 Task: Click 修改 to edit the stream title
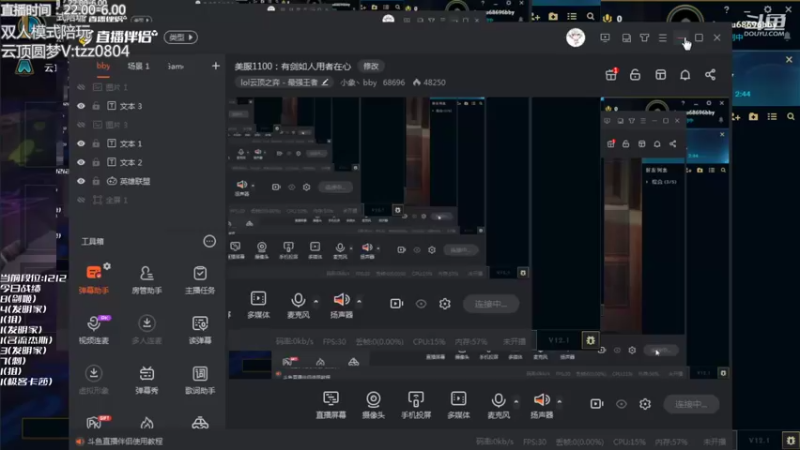coord(371,66)
